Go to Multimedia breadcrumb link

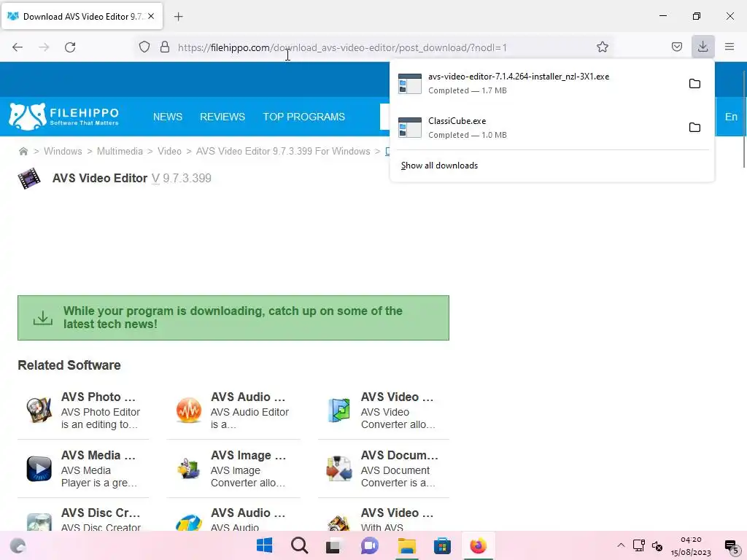[120, 152]
